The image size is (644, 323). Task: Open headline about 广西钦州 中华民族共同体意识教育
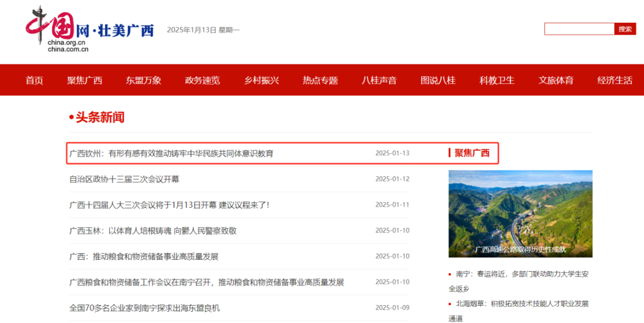[x=172, y=153]
